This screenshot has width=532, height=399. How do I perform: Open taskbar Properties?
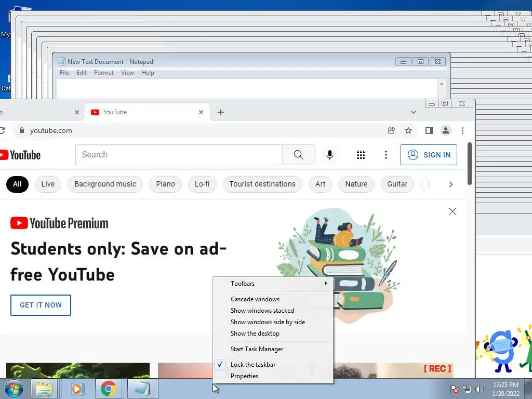[x=273, y=376]
